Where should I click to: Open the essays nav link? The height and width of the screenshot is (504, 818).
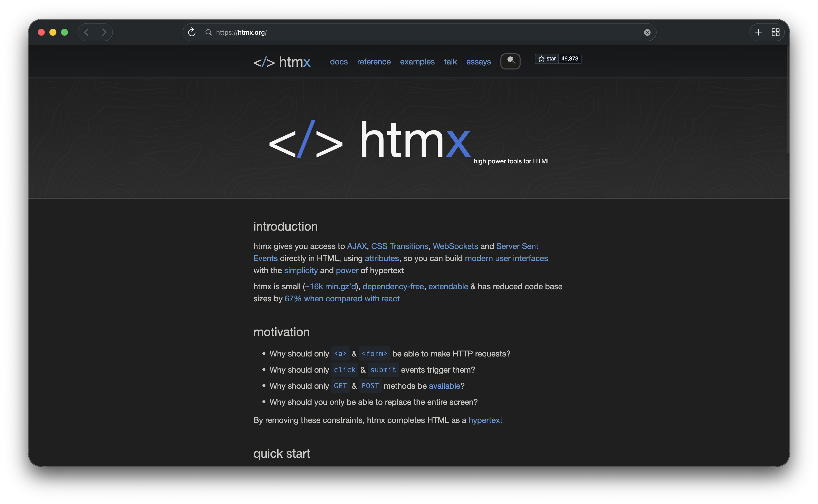478,62
